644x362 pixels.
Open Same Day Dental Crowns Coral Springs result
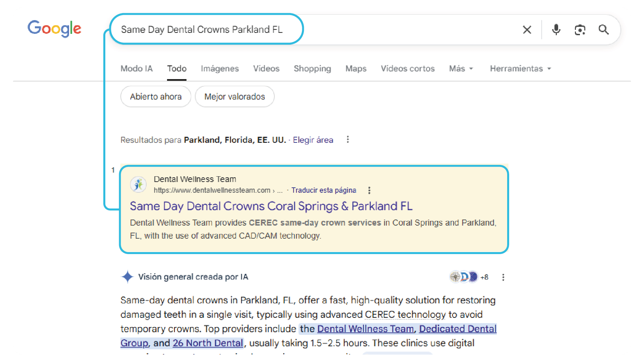[271, 206]
